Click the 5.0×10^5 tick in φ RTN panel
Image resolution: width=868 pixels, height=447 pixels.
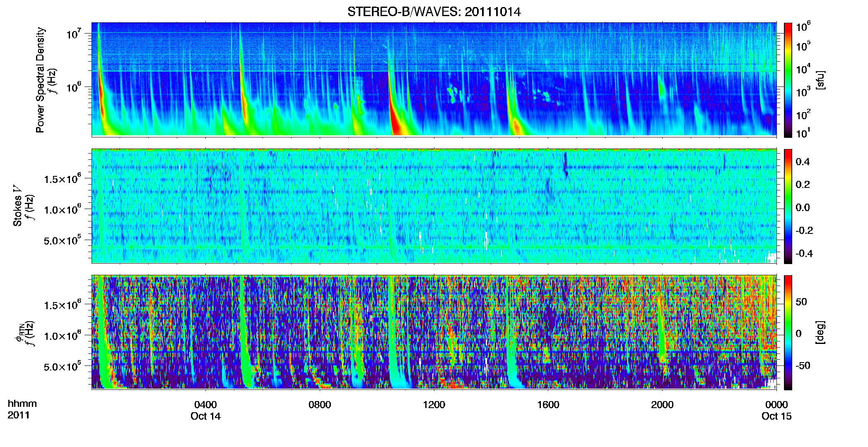coord(63,366)
